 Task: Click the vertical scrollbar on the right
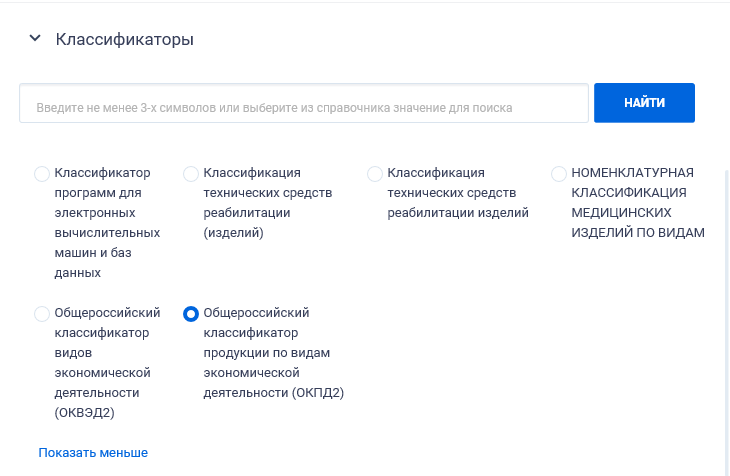coord(727,321)
